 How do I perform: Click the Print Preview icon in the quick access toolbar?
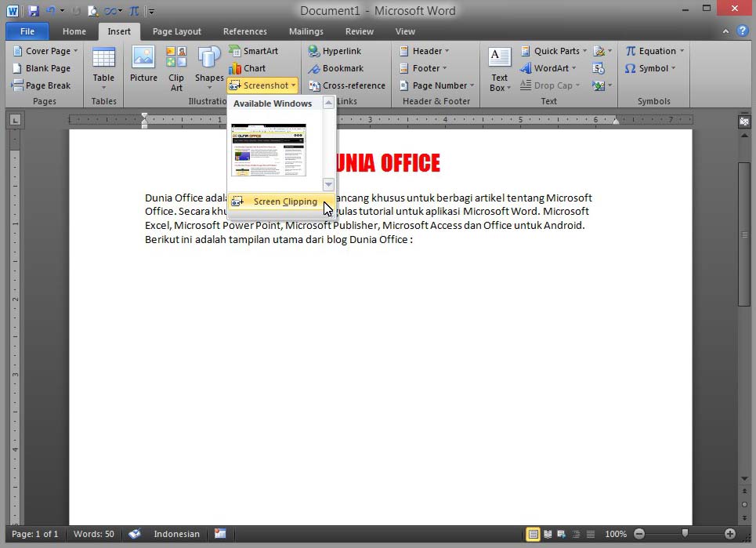(x=93, y=11)
